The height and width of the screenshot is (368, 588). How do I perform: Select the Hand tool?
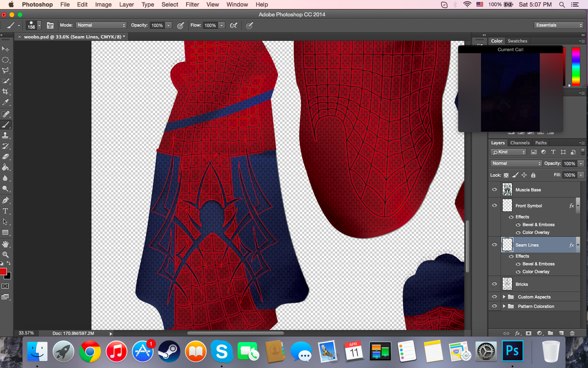[5, 244]
